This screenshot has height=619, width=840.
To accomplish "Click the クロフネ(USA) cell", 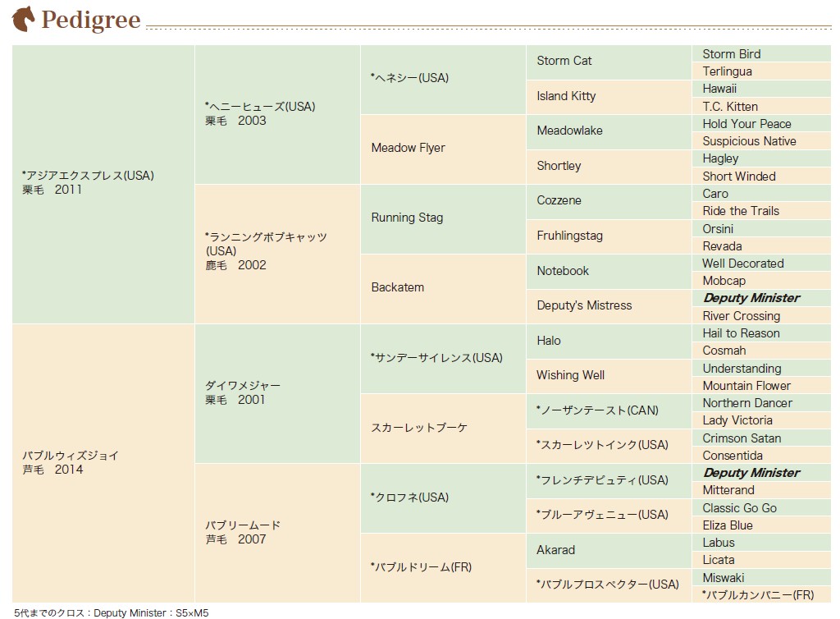I will [x=443, y=497].
